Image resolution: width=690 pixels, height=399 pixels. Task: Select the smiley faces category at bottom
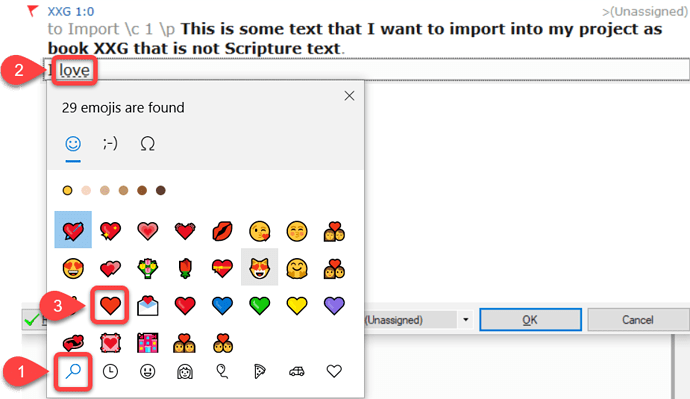pyautogui.click(x=147, y=372)
